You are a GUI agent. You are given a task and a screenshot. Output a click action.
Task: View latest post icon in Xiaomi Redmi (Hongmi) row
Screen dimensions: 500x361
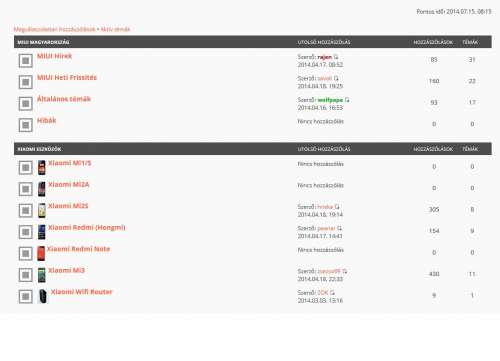point(339,228)
